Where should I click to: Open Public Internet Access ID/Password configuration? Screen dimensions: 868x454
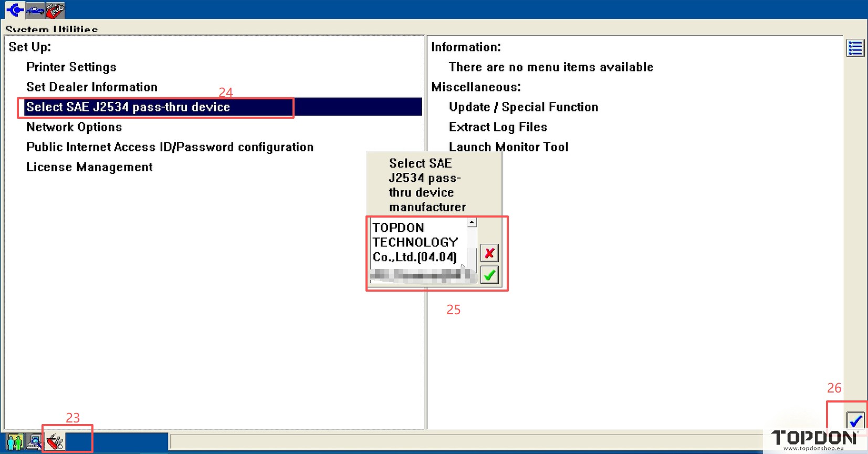tap(170, 147)
